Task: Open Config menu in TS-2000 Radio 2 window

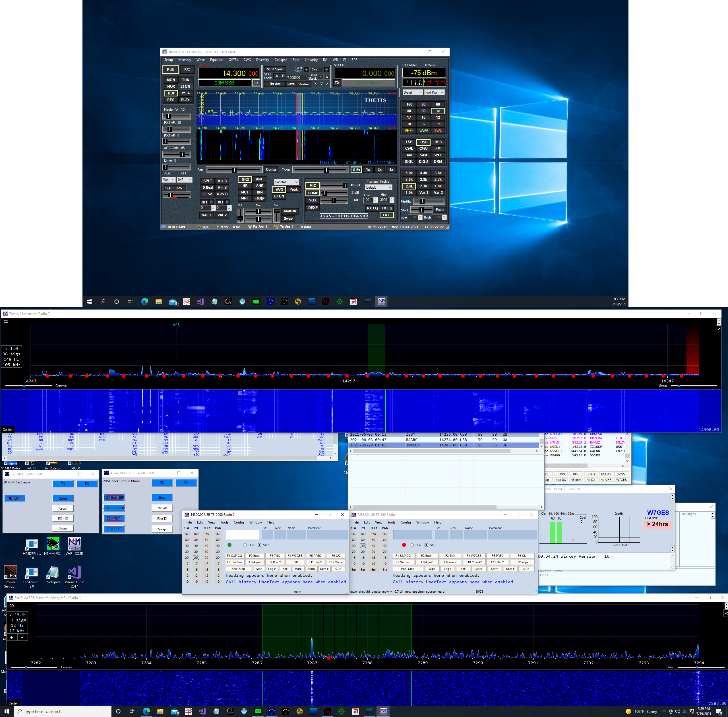Action: click(x=239, y=522)
